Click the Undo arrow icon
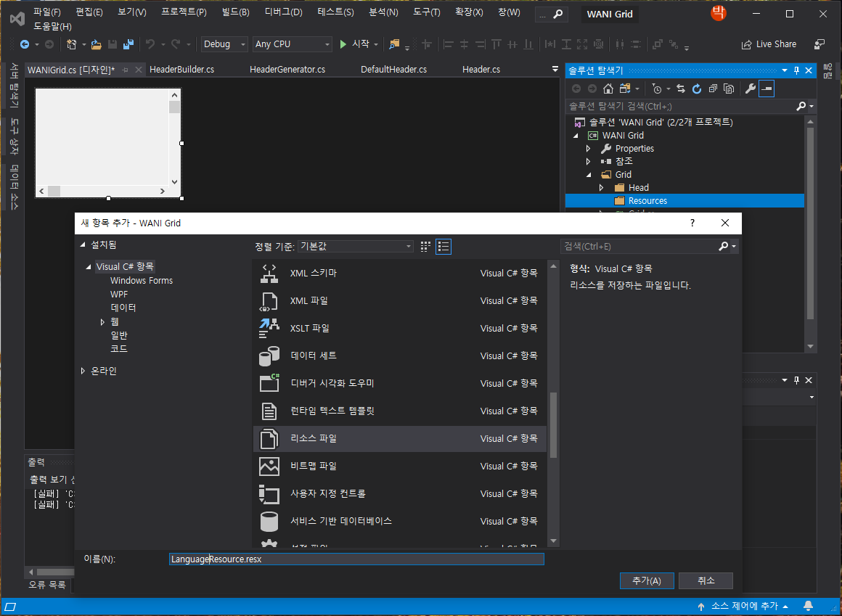Viewport: 842px width, 616px height. (x=150, y=44)
